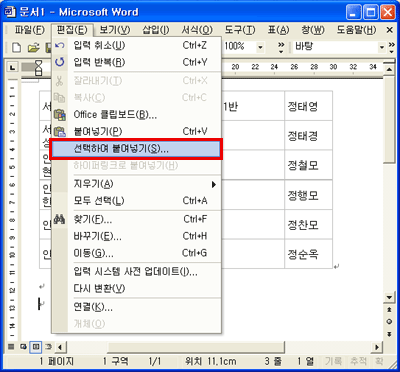Image resolution: width=400 pixels, height=372 pixels.
Task: Maximize the Microsoft Word window
Action: pyautogui.click(x=370, y=13)
